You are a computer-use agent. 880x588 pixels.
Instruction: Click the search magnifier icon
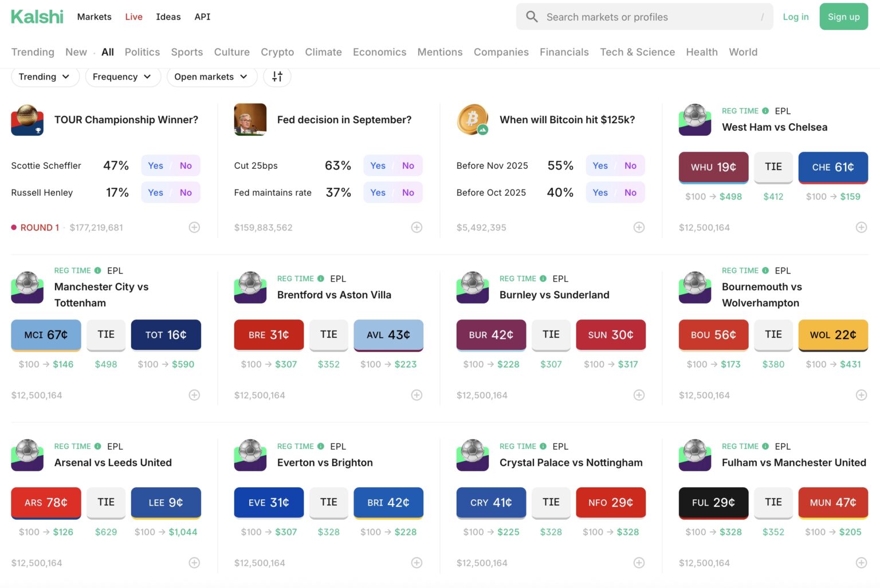pos(531,17)
